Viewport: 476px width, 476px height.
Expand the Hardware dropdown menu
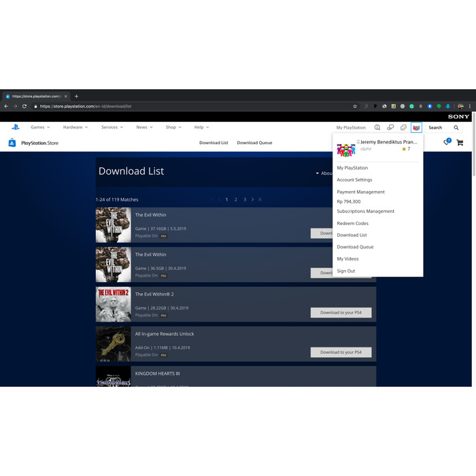click(x=75, y=127)
